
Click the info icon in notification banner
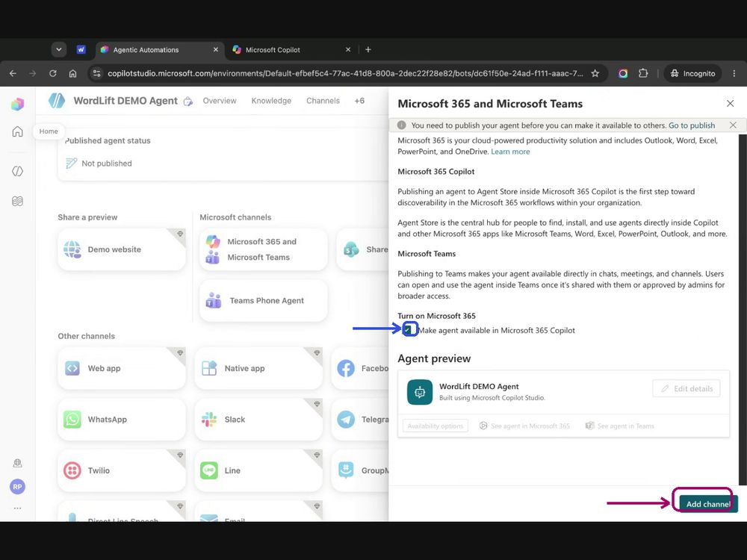pos(402,125)
